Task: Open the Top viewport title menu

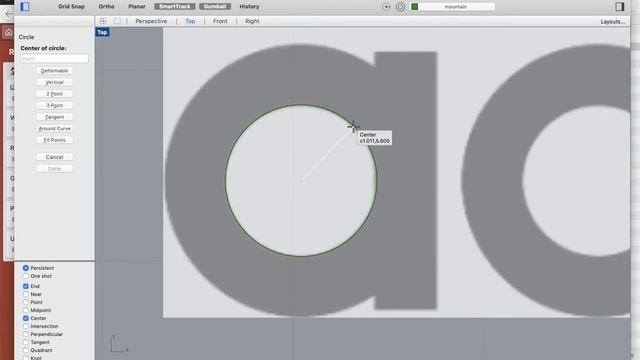Action: tap(102, 32)
